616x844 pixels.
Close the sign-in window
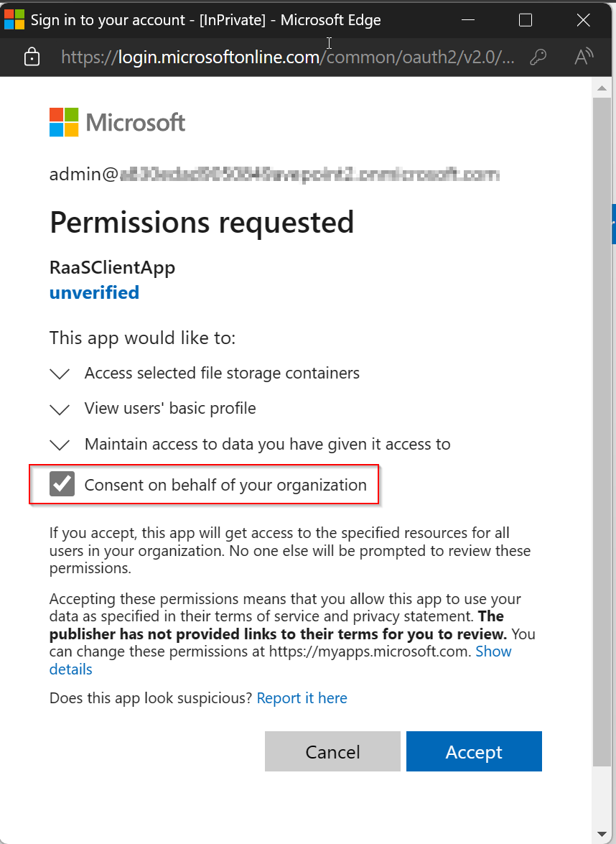[583, 20]
